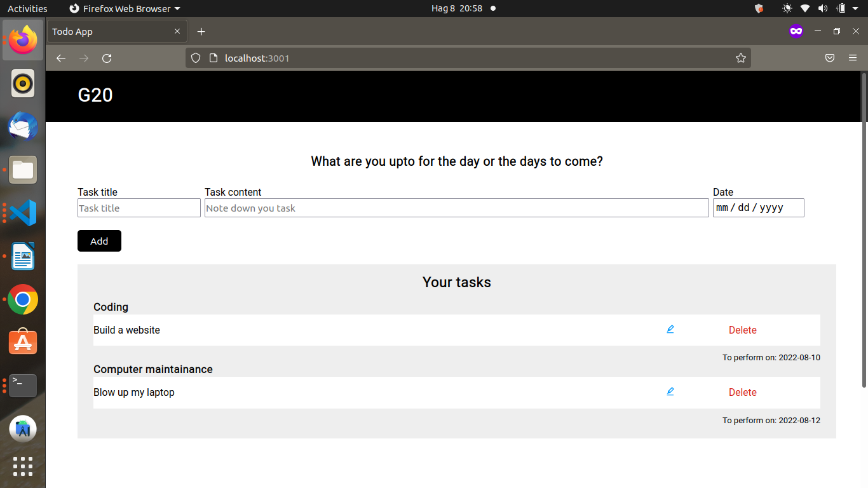
Task: Click the Task title label above the title field
Action: point(97,192)
